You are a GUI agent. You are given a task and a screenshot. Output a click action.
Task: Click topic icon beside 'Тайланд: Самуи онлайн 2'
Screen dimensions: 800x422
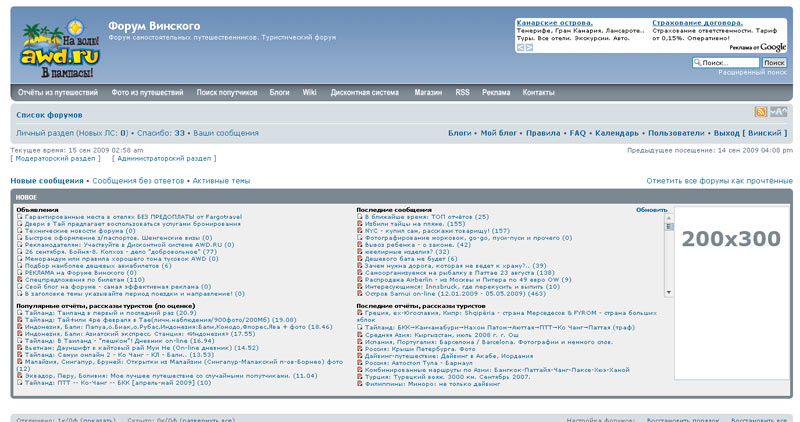(x=19, y=355)
